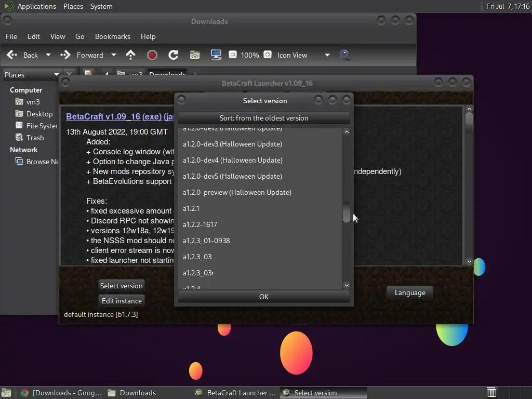532x399 pixels.
Task: Open the Places sidebar dropdown
Action: 32,75
